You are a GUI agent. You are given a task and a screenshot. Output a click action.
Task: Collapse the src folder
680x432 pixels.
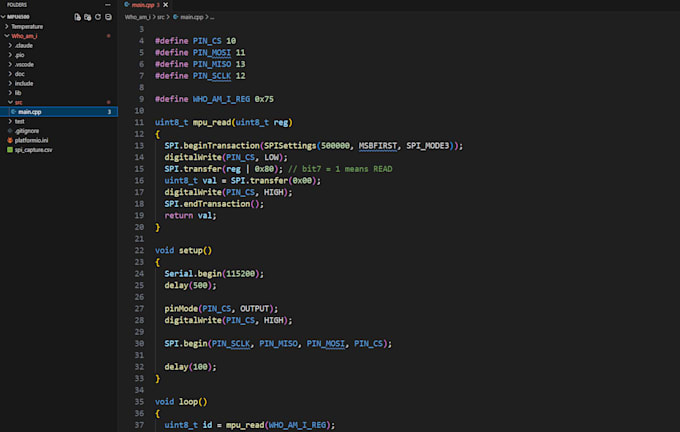10,102
